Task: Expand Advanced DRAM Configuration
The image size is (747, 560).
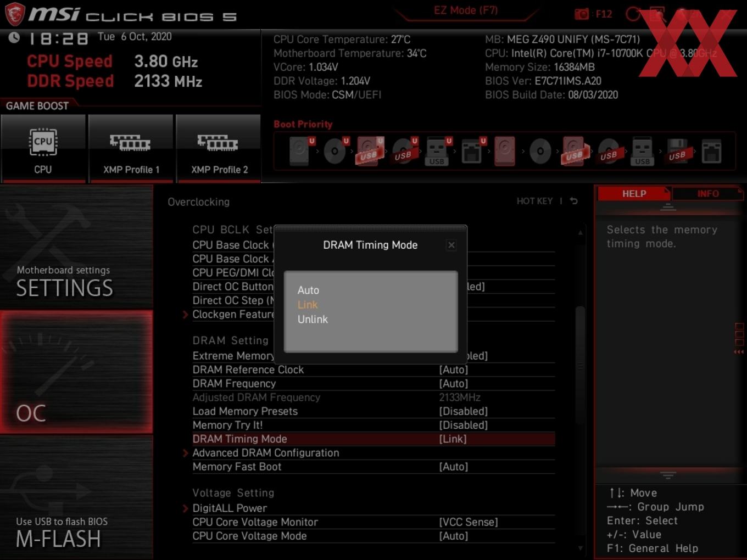Action: [266, 453]
